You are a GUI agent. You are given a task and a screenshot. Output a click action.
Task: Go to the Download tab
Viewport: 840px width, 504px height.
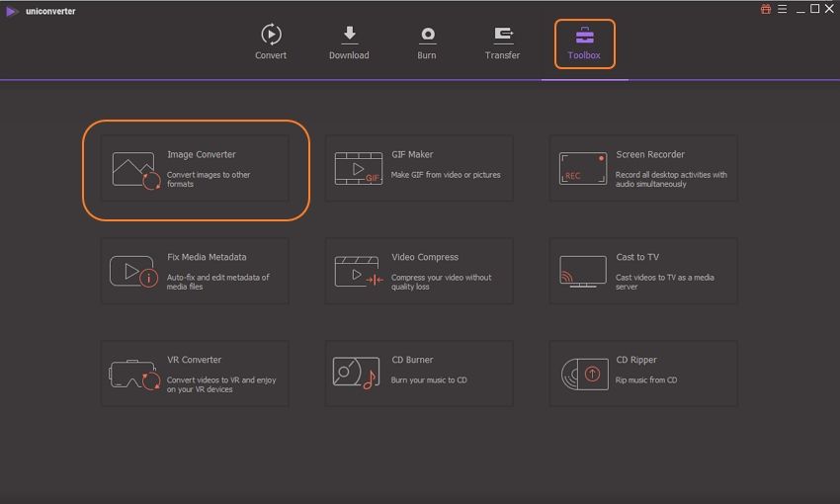tap(349, 42)
